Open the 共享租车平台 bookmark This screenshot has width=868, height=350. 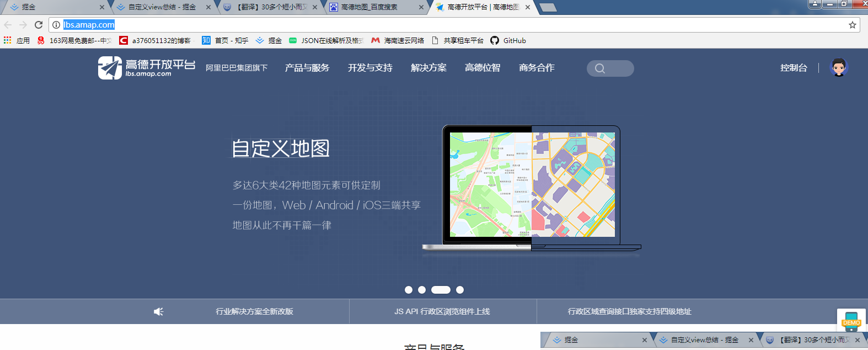(457, 40)
